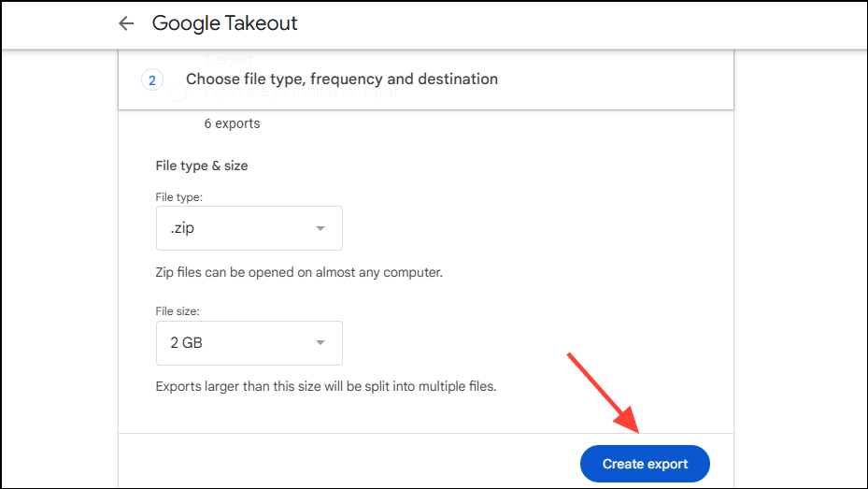The image size is (868, 489).
Task: Click the faded Export every 2 months label
Action: (301, 92)
